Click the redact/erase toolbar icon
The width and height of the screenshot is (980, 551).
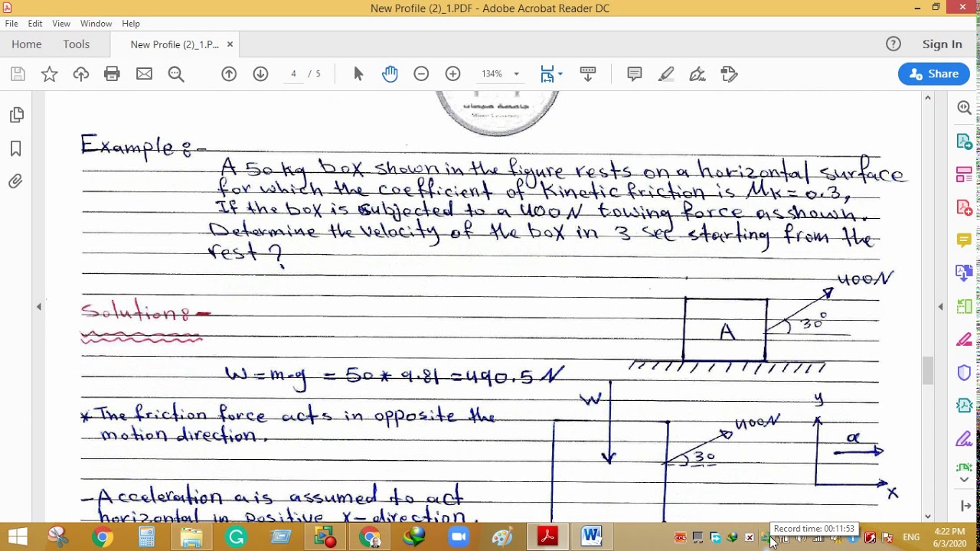pyautogui.click(x=729, y=74)
